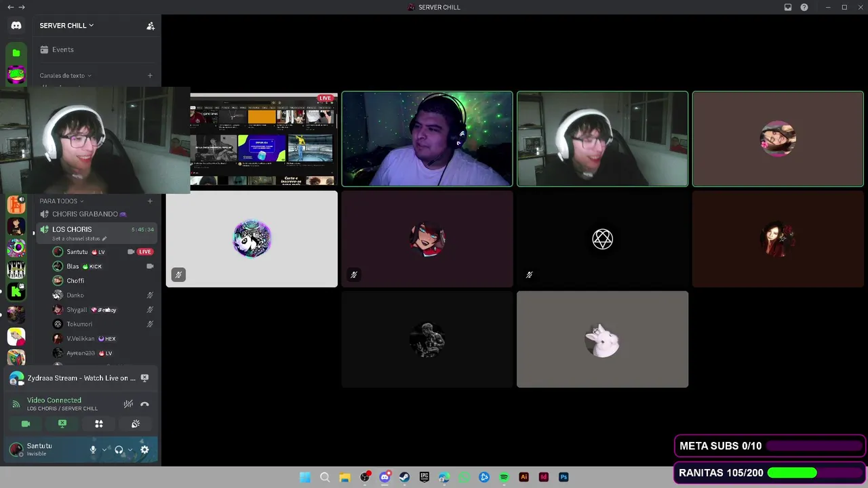Viewport: 868px width, 488px height.
Task: Open User Settings gear
Action: point(144,449)
